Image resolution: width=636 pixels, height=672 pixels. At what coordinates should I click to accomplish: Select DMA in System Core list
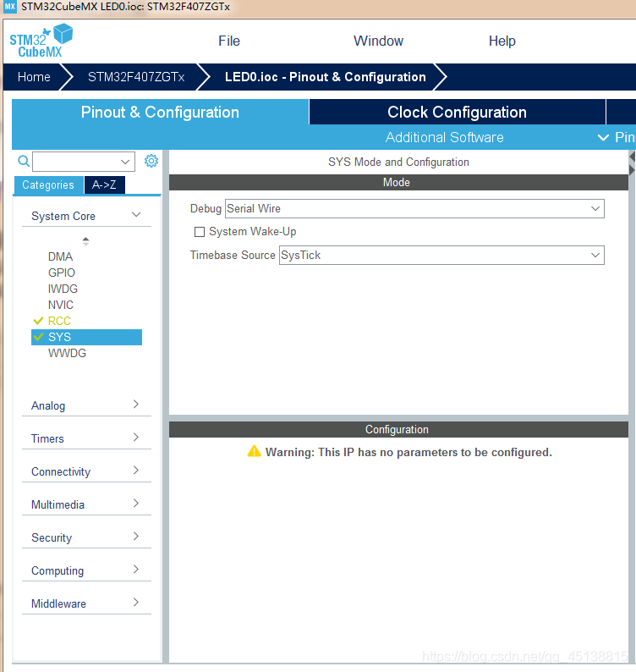(x=60, y=256)
